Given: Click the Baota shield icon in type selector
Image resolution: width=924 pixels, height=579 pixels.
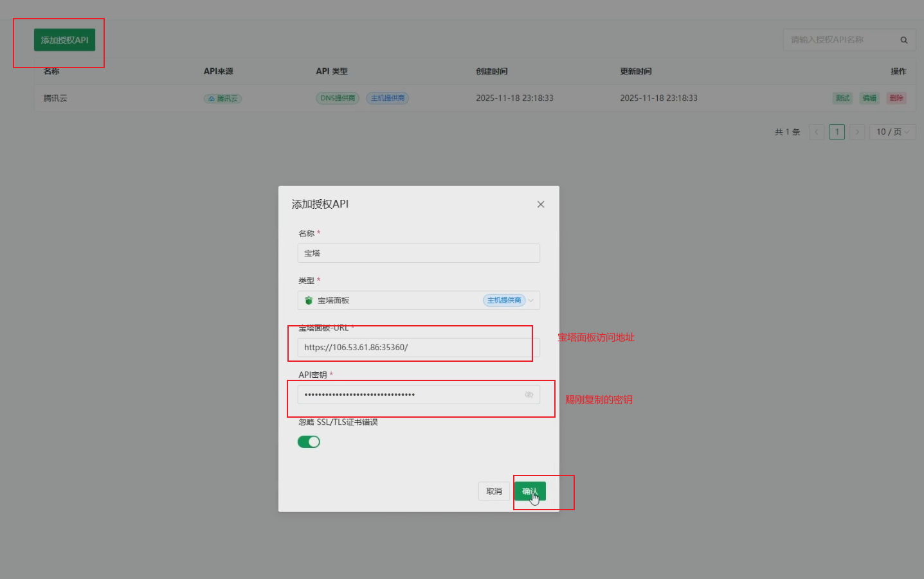Looking at the screenshot, I should coord(307,300).
